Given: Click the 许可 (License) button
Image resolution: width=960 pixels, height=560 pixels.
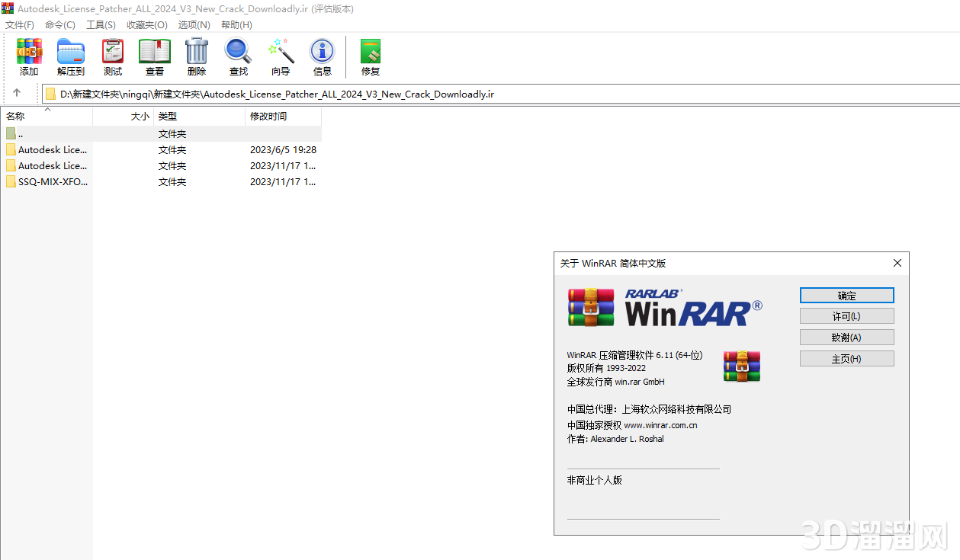Looking at the screenshot, I should (846, 315).
